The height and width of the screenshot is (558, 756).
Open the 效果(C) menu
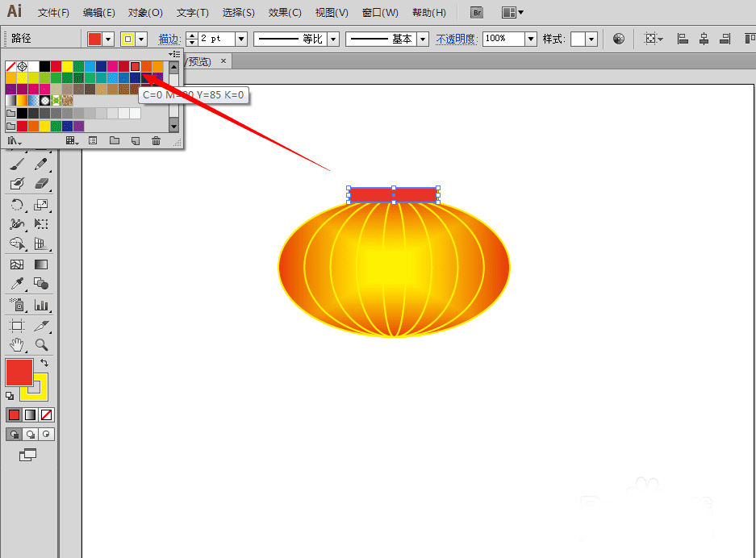click(x=285, y=13)
